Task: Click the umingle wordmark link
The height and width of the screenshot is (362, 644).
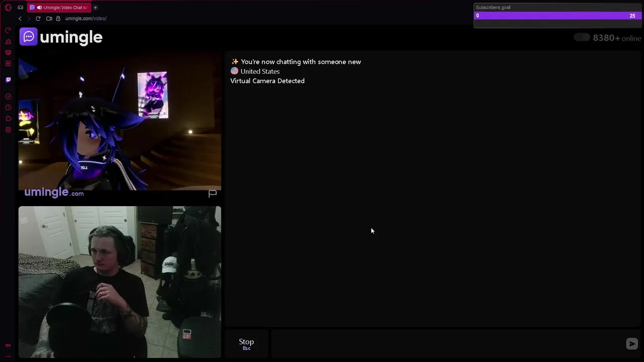Action: [71, 37]
